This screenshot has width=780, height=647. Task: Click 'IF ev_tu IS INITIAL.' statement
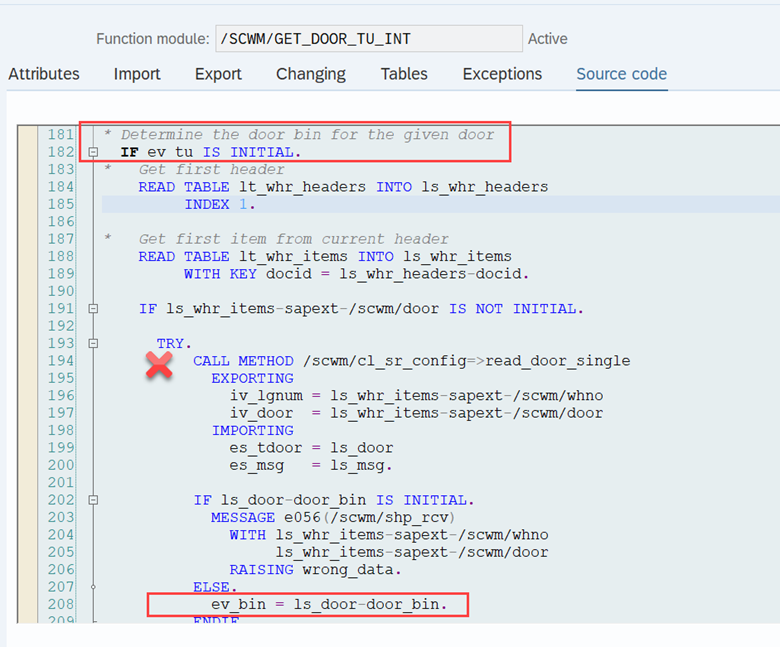coord(211,152)
